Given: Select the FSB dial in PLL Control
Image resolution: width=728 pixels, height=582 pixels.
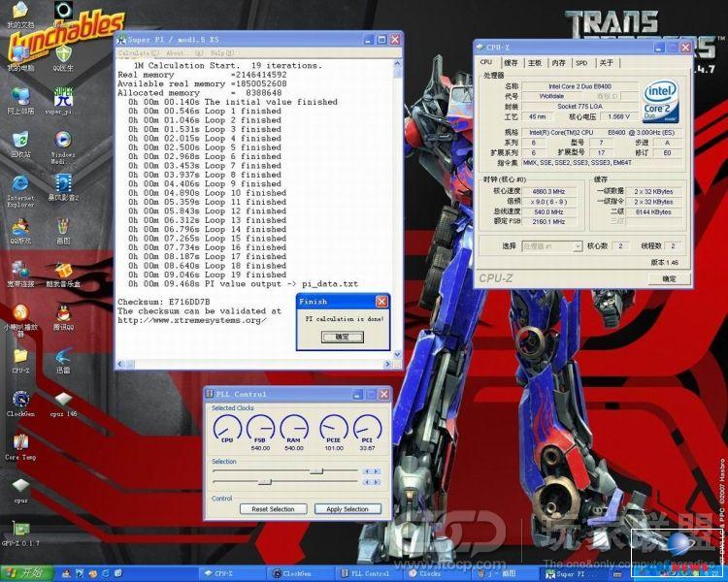Looking at the screenshot, I should (x=260, y=428).
